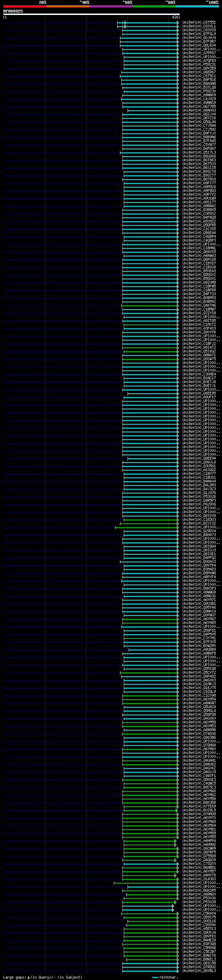Open hit UniRef100_P59230
This screenshot has height=980, width=222.
(x=199, y=91)
